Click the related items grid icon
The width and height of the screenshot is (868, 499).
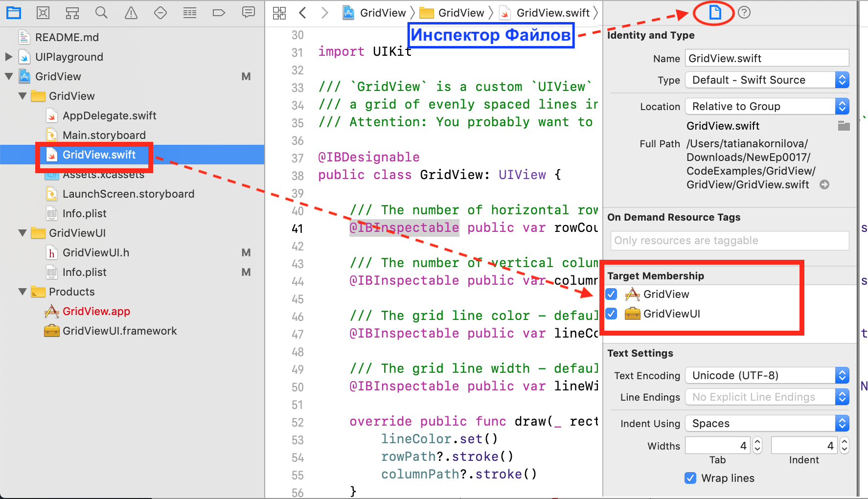click(279, 13)
